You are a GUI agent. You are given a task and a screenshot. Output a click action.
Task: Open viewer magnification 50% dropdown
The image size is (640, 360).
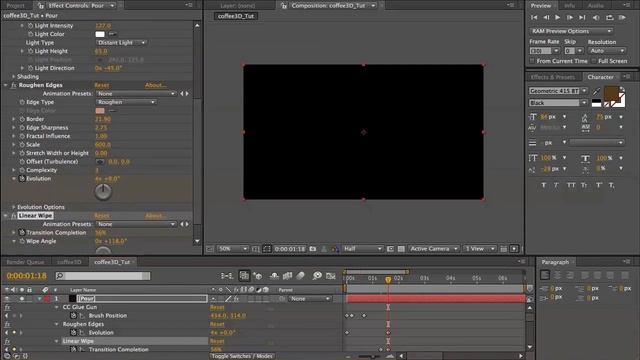[x=233, y=249]
